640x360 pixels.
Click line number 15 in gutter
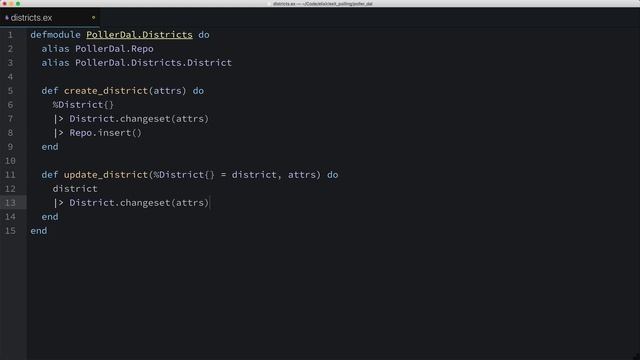[x=10, y=231]
